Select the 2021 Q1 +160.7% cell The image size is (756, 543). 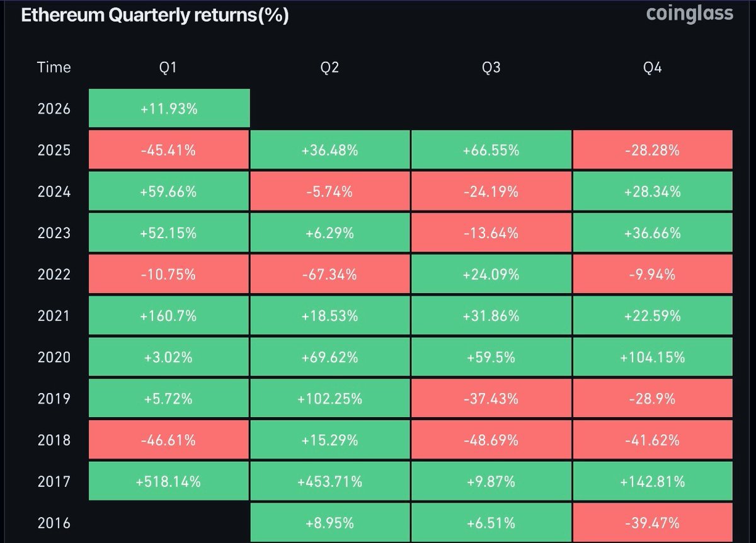pos(169,316)
